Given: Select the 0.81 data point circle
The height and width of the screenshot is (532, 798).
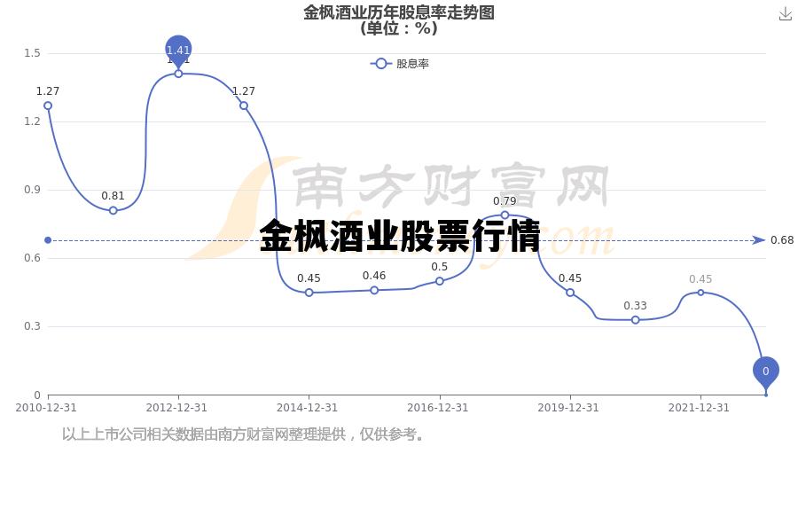Looking at the screenshot, I should pyautogui.click(x=113, y=210).
